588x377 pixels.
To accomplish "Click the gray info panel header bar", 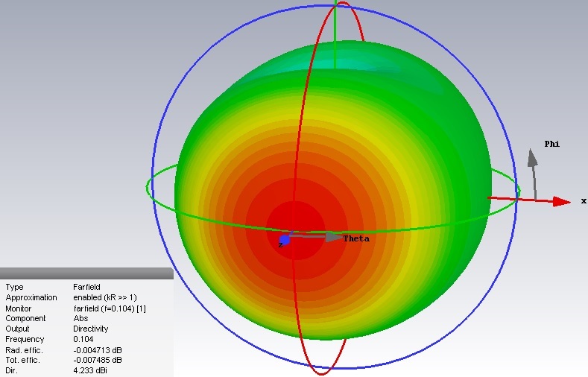I will [86, 273].
